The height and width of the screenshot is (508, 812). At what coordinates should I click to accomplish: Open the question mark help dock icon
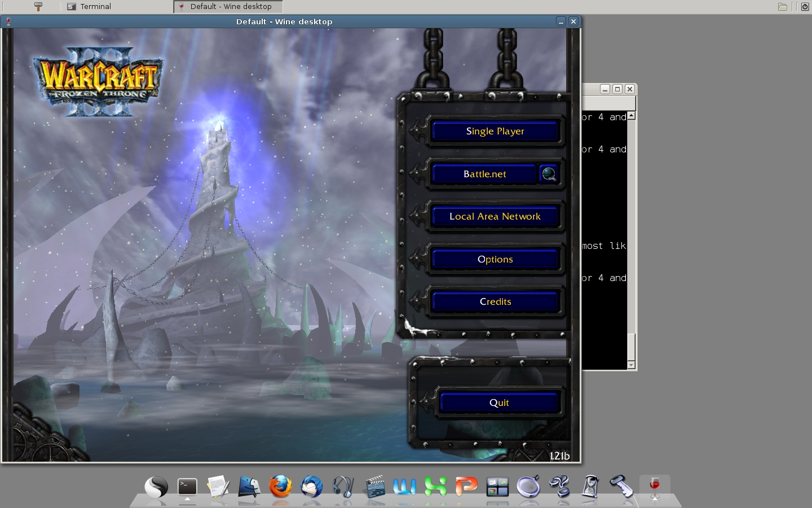coord(560,487)
